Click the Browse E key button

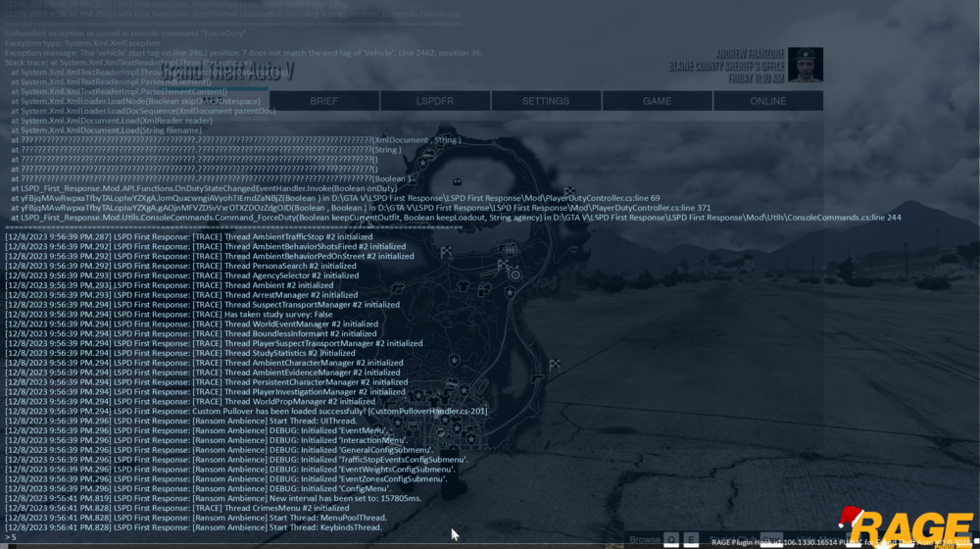pyautogui.click(x=691, y=539)
